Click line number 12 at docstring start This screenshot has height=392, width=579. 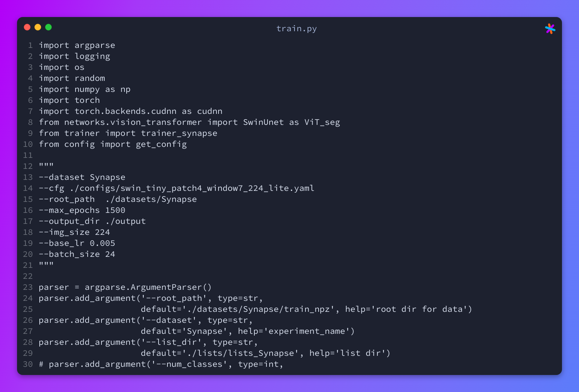pos(28,166)
